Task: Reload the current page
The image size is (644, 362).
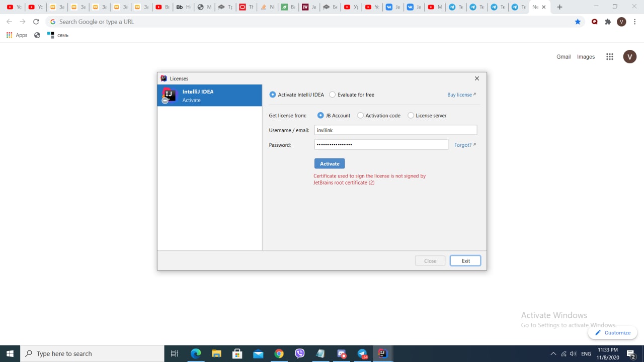Action: point(36,22)
